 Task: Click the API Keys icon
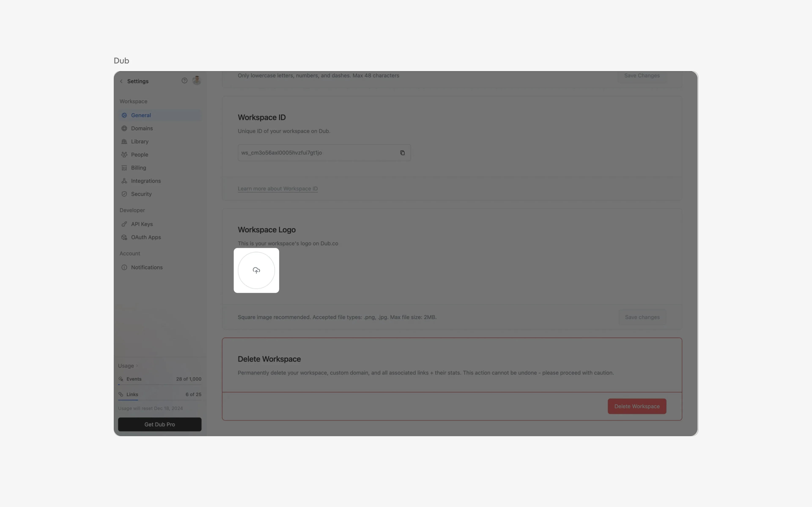click(x=124, y=224)
